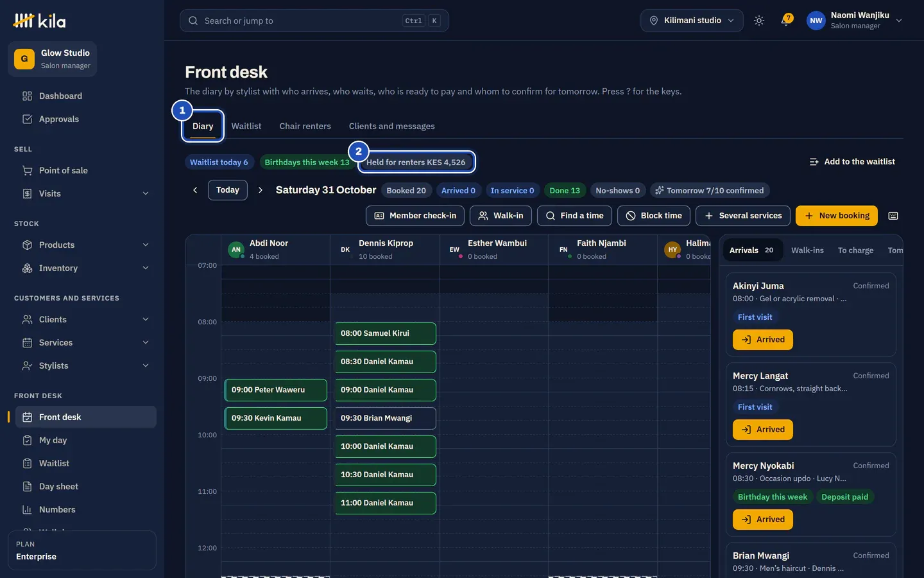
Task: Open the user account menu chevron
Action: tap(899, 21)
